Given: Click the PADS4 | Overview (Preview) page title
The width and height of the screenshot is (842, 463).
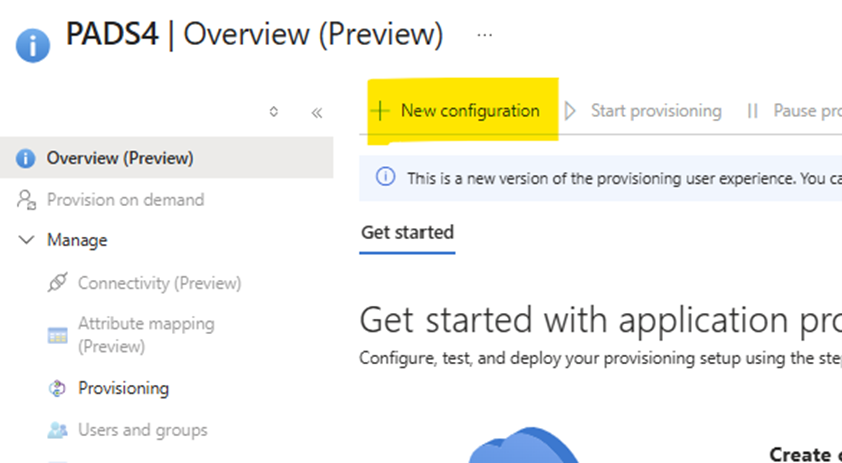Looking at the screenshot, I should point(255,34).
